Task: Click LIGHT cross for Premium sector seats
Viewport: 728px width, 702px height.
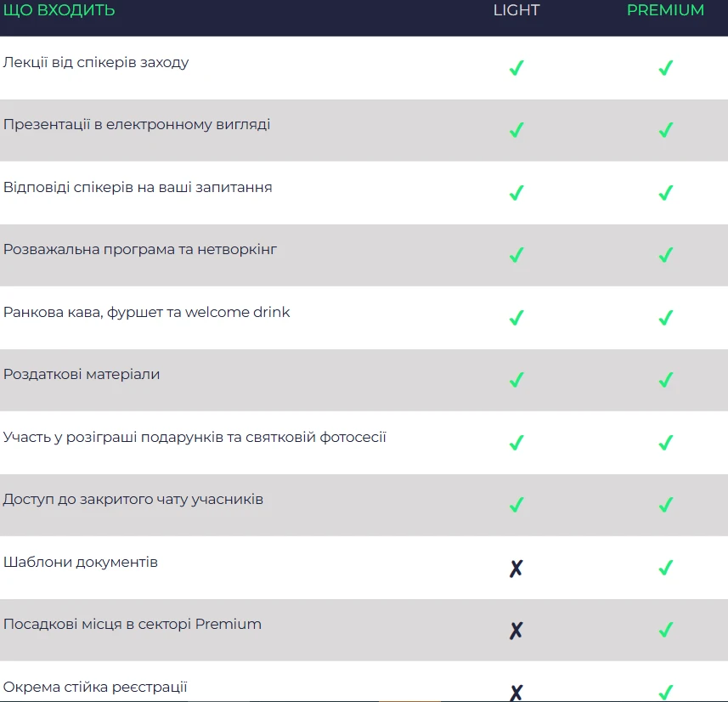Action: [x=516, y=631]
